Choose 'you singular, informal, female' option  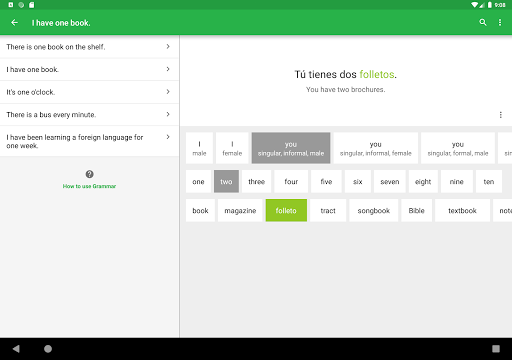coord(376,148)
